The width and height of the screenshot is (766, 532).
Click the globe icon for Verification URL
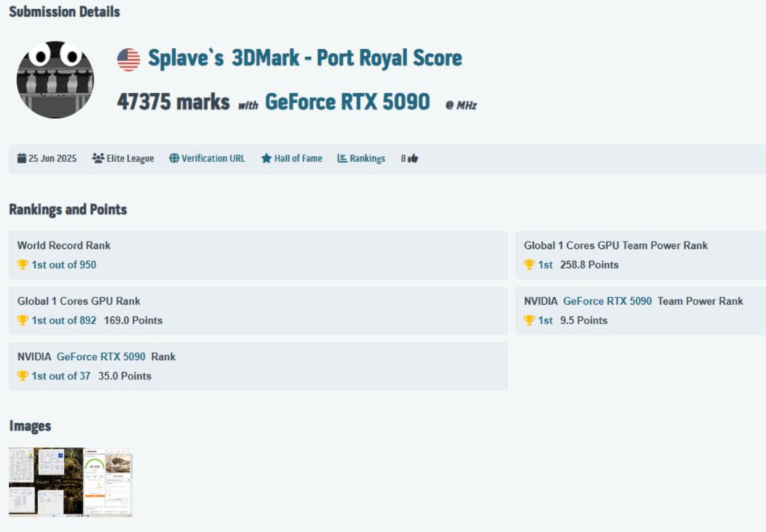pos(174,158)
